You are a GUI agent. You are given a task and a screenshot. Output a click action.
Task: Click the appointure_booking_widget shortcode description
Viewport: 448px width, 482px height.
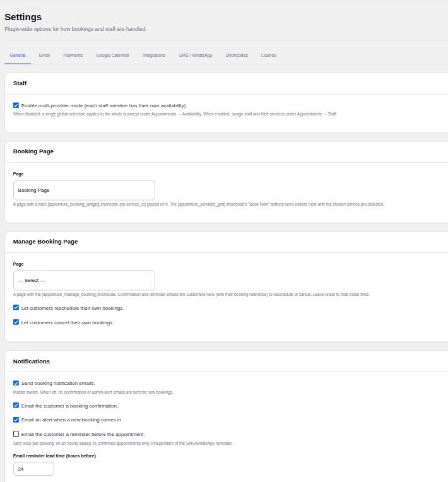tap(198, 204)
